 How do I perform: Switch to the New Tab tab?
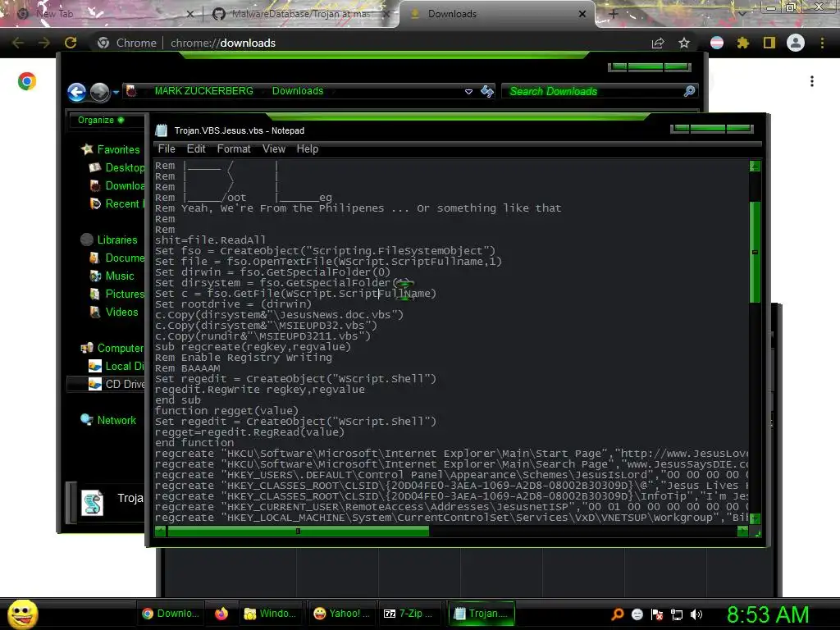[x=104, y=14]
